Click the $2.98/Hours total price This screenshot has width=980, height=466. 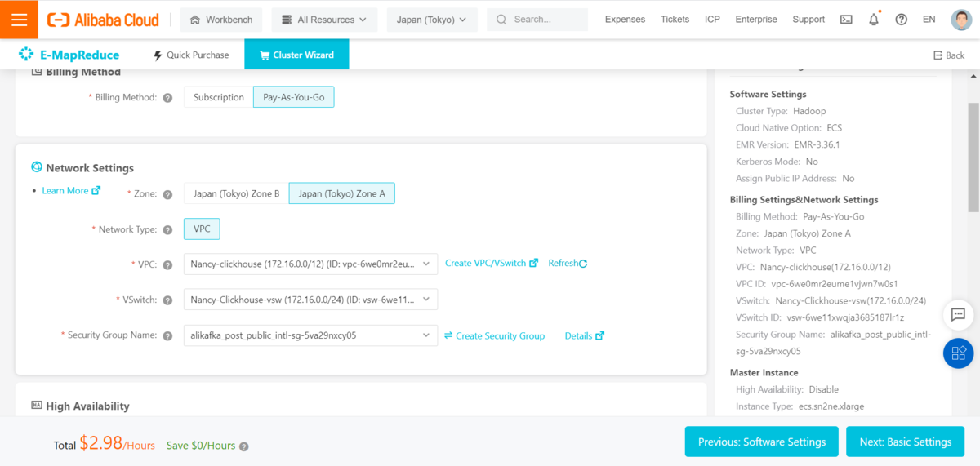(x=117, y=444)
